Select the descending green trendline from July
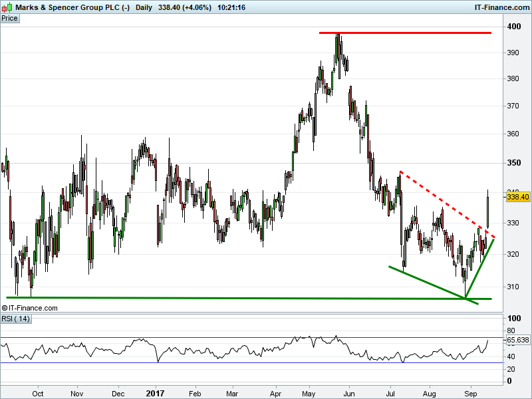 434,285
